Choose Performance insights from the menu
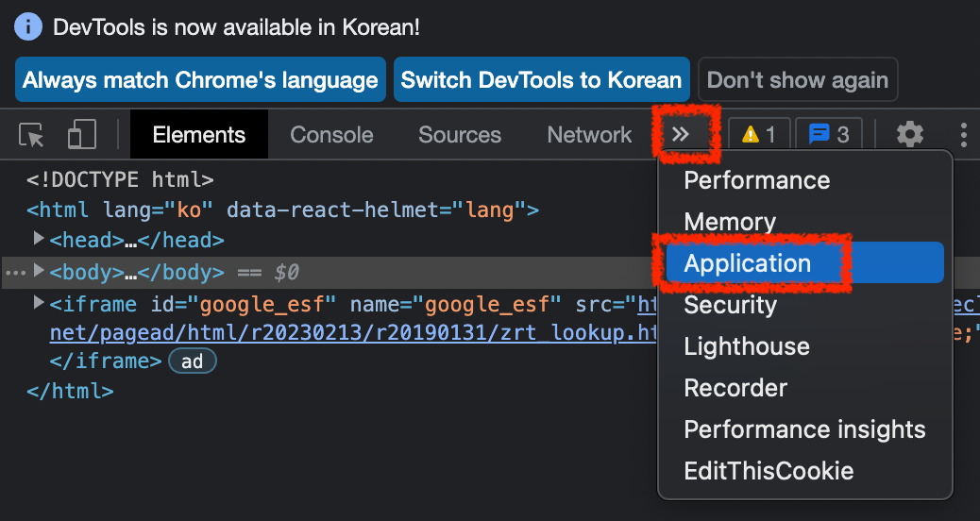Viewport: 980px width, 521px height. coord(805,429)
